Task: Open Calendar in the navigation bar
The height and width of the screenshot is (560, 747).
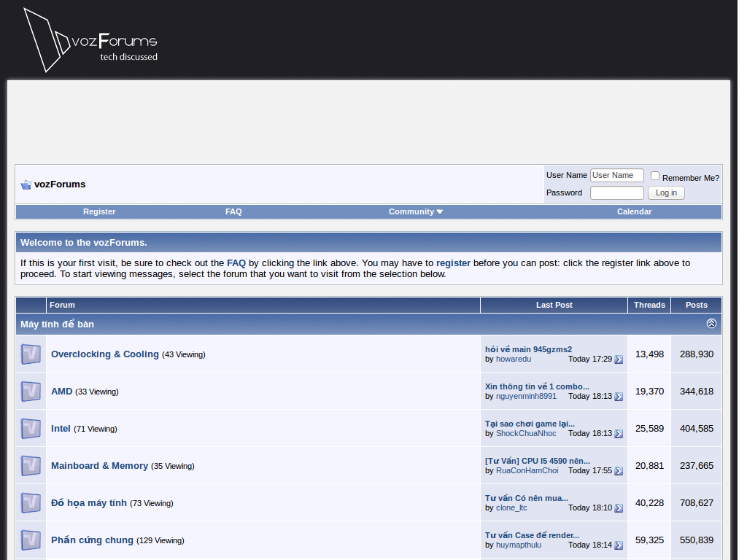Action: click(634, 212)
